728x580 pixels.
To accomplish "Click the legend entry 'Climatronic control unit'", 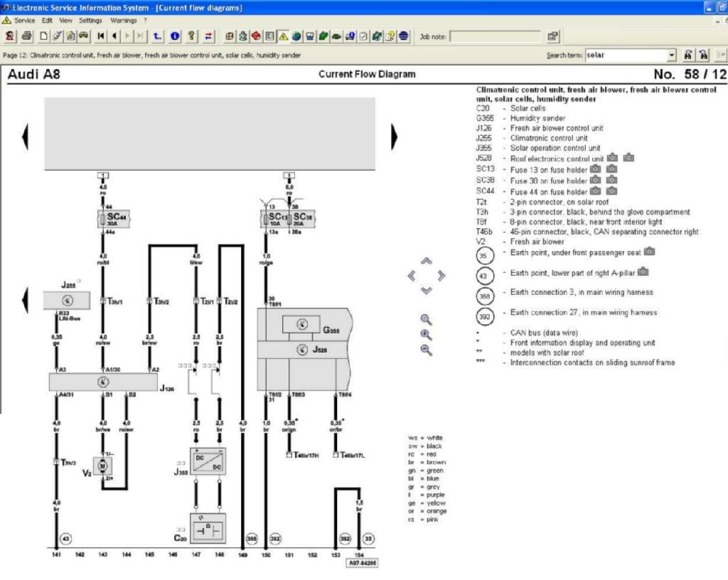I will tap(549, 138).
